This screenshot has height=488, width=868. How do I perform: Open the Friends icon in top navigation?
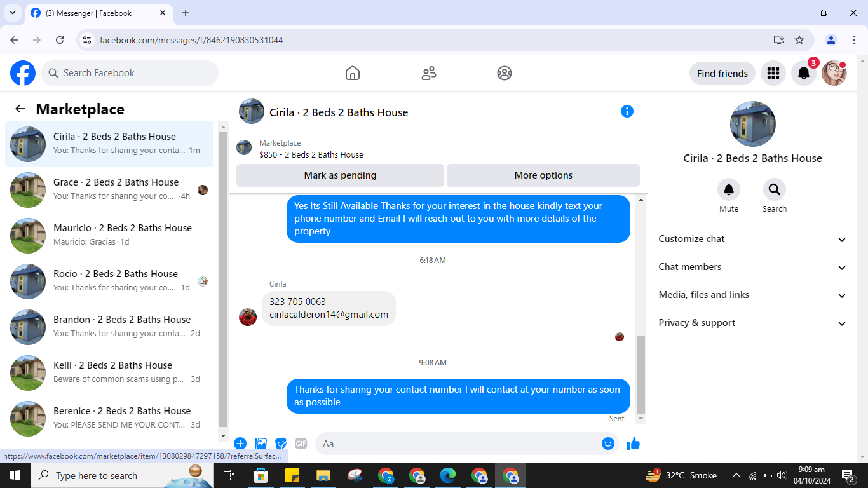click(429, 73)
